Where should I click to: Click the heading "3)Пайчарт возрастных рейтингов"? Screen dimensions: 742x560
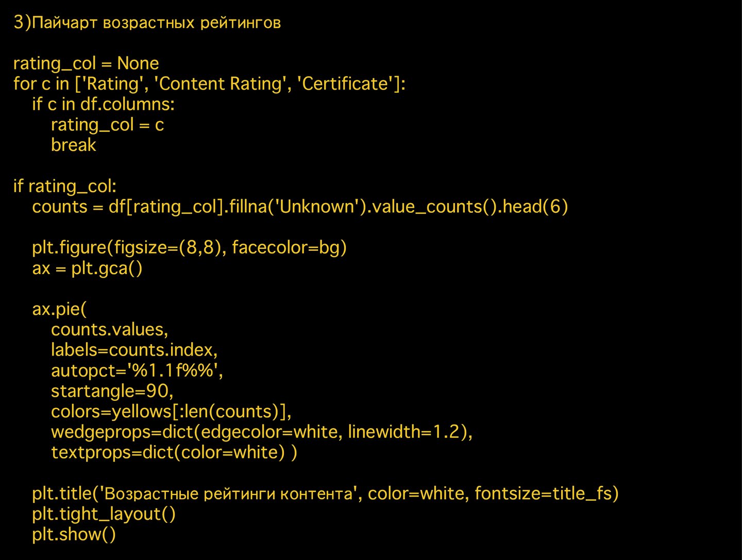point(147,23)
